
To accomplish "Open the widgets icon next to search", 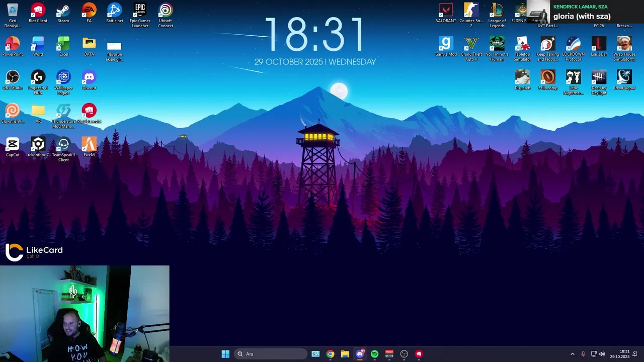I will coord(315,354).
